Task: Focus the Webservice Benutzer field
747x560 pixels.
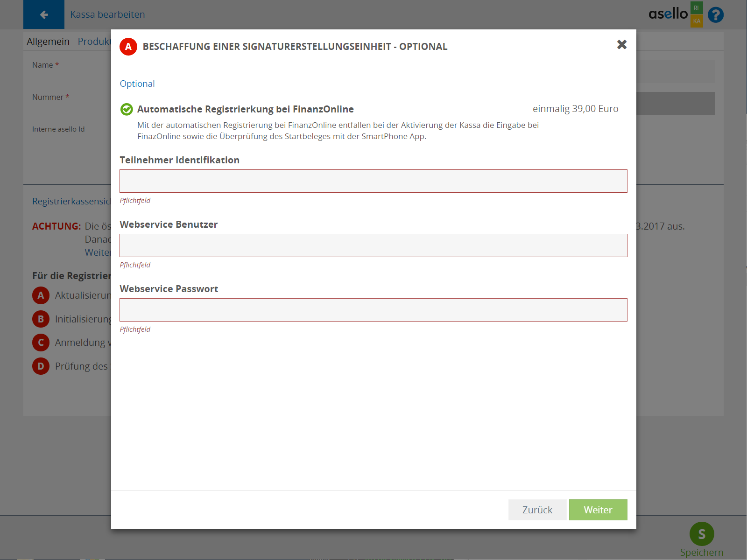Action: coord(373,245)
